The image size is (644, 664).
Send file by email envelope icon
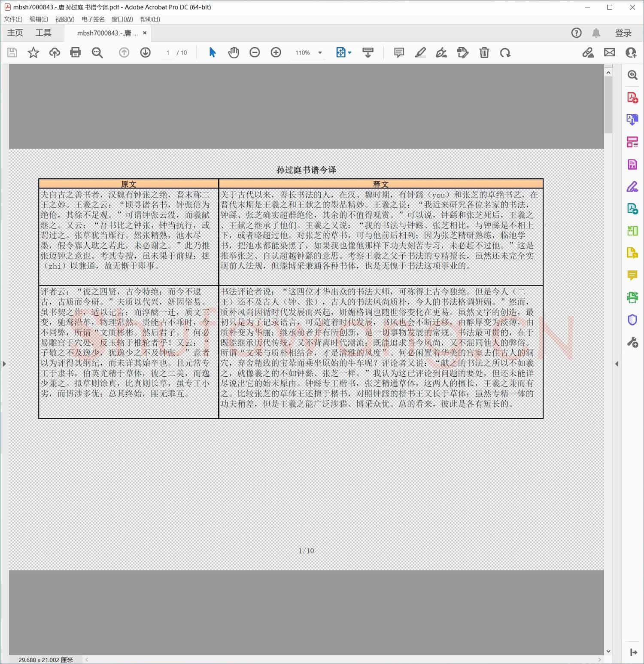609,52
